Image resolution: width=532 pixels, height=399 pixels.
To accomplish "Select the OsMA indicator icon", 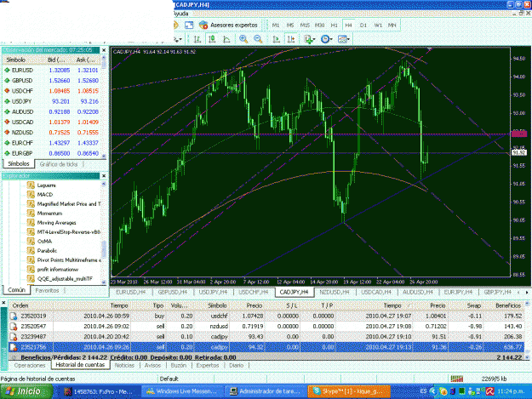I will 31,242.
